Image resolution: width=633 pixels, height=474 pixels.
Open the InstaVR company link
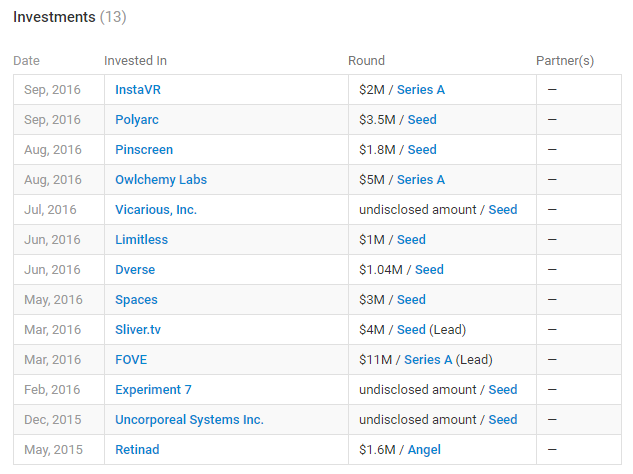click(138, 90)
